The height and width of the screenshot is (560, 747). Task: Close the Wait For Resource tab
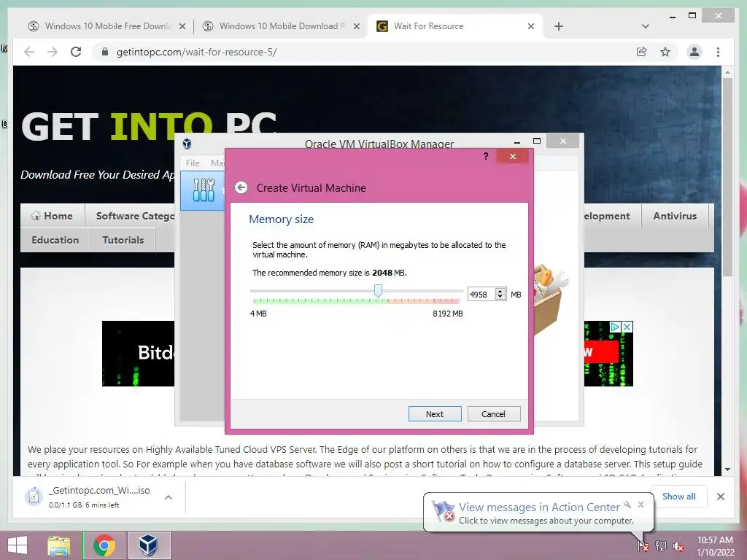[531, 27]
